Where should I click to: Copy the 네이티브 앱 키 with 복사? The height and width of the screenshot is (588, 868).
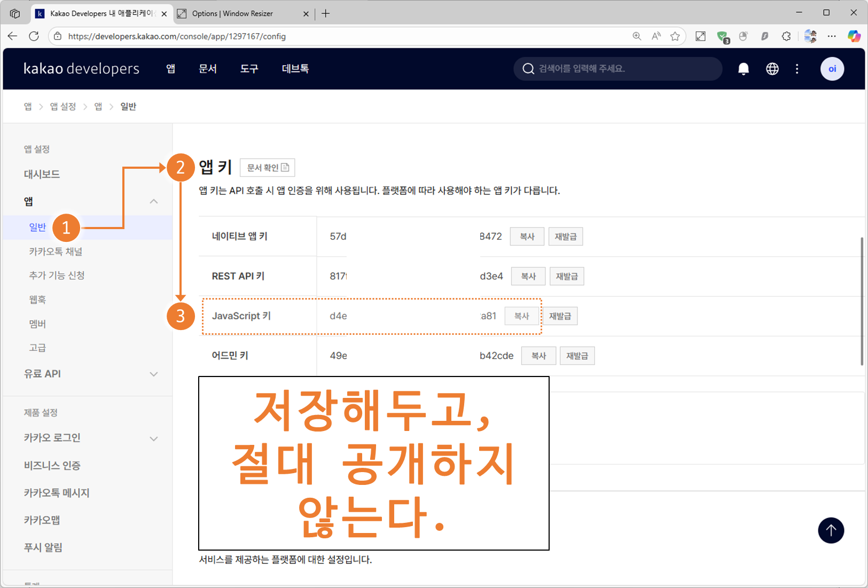point(527,237)
